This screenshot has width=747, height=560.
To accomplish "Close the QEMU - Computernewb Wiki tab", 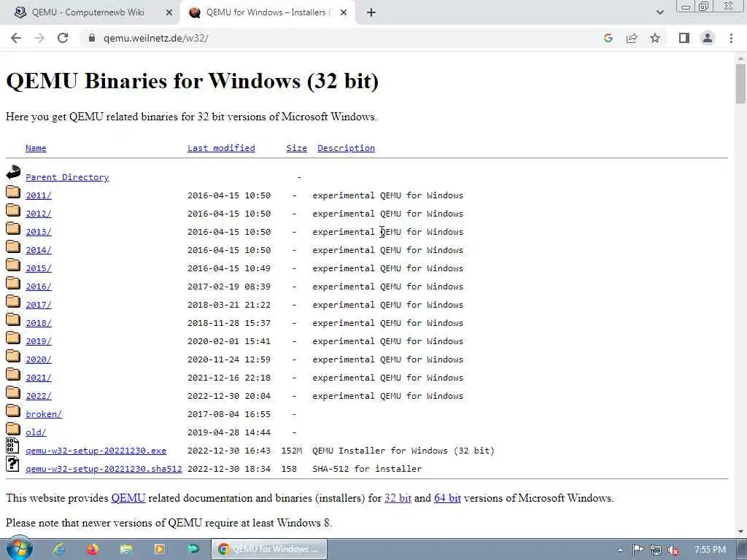I will (x=169, y=13).
